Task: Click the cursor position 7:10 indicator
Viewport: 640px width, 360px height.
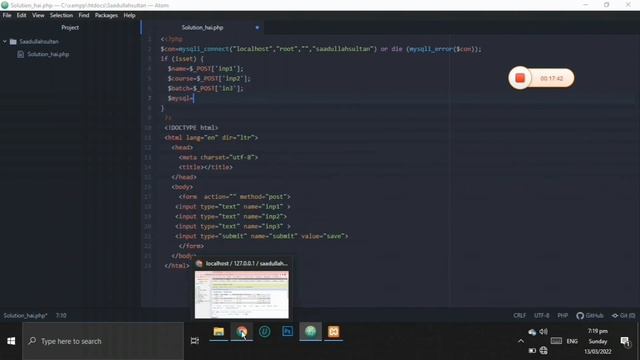Action: pyautogui.click(x=61, y=316)
